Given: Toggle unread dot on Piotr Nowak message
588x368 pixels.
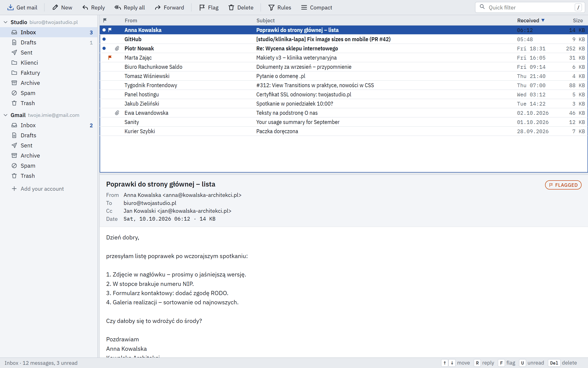Looking at the screenshot, I should (x=104, y=49).
